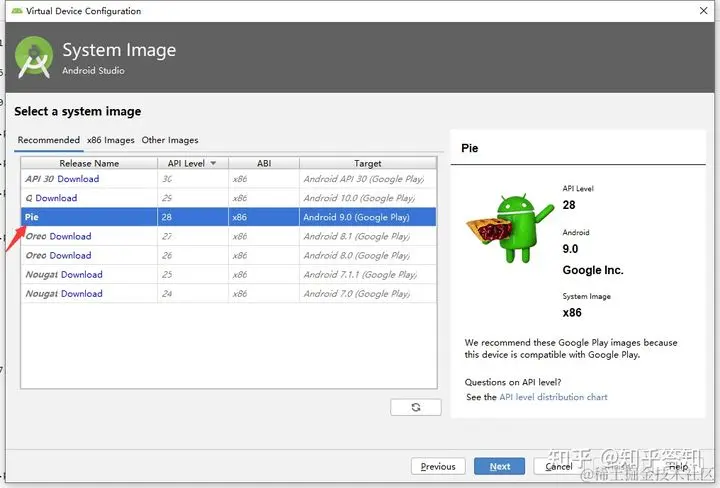The height and width of the screenshot is (488, 720).
Task: Click the Target column header
Action: [x=368, y=163]
